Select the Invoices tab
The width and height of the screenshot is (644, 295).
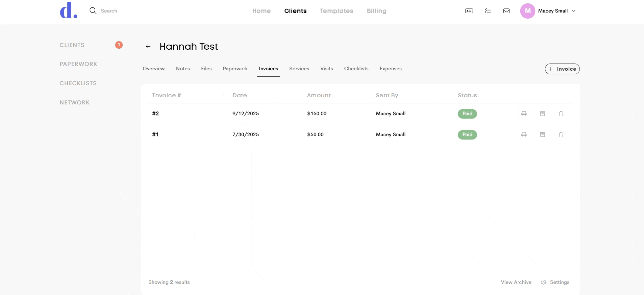coord(268,69)
